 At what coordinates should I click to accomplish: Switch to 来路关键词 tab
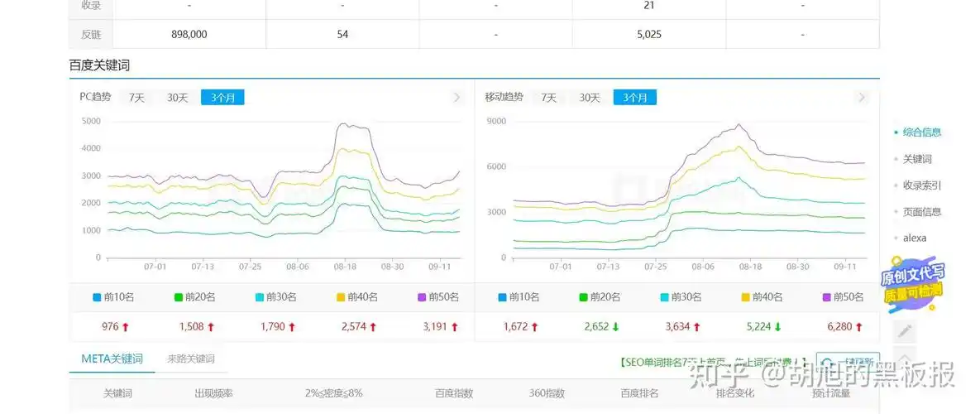[x=191, y=359]
